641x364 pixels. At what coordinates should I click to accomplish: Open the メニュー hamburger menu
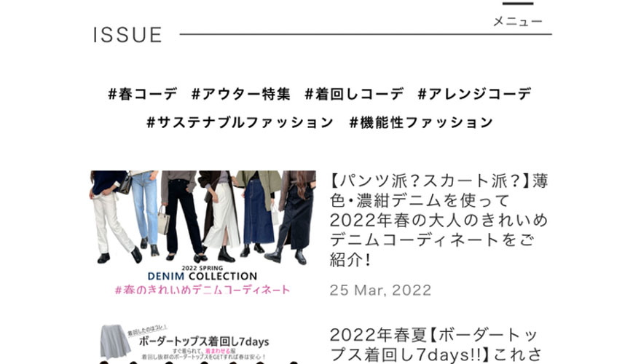[518, 14]
